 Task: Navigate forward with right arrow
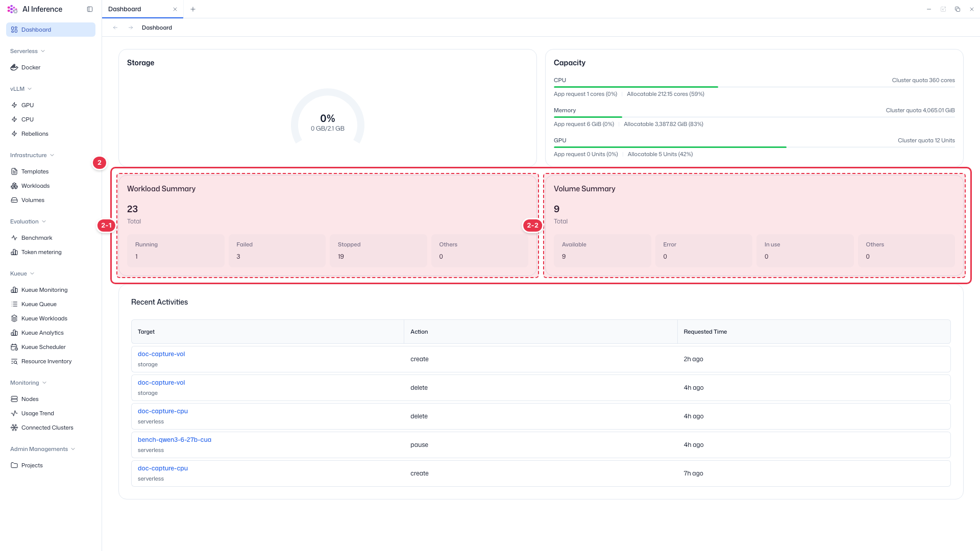[131, 28]
